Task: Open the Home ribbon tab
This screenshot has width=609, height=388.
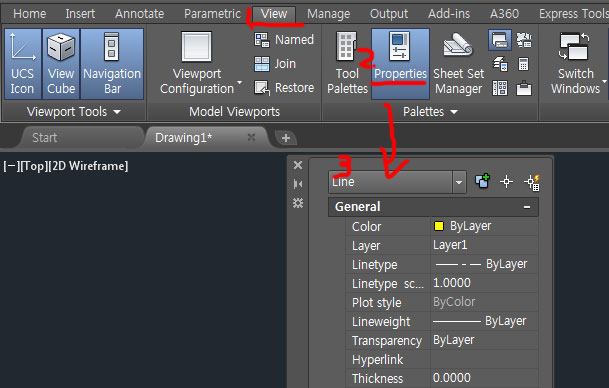Action: [30, 14]
